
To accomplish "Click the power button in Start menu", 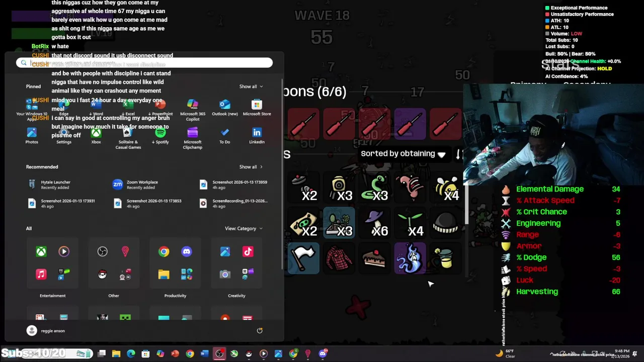I will [260, 330].
